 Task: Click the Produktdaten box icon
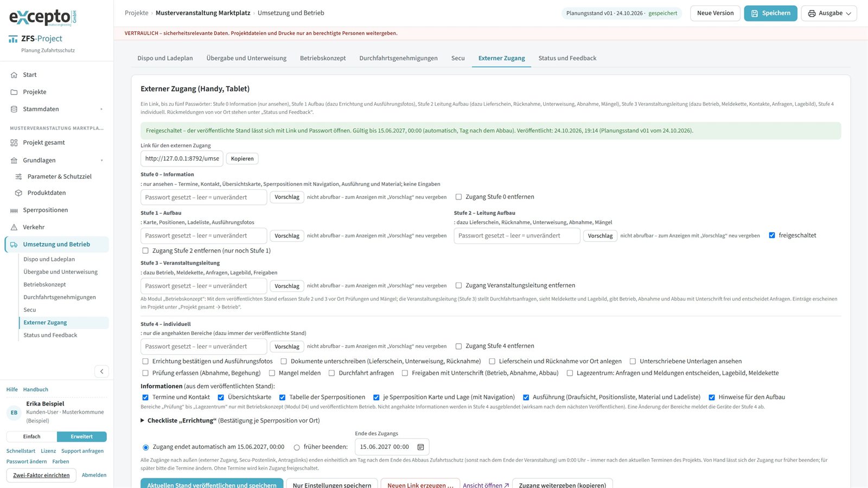point(18,193)
